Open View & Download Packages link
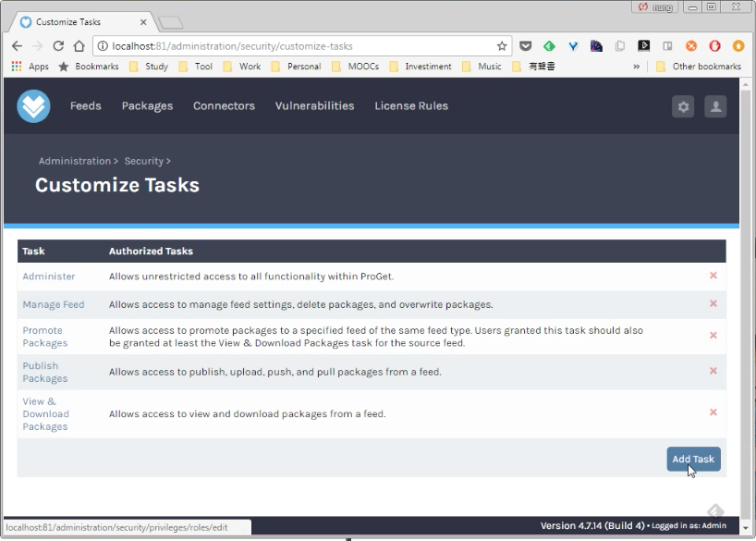This screenshot has height=541, width=756. 46,414
